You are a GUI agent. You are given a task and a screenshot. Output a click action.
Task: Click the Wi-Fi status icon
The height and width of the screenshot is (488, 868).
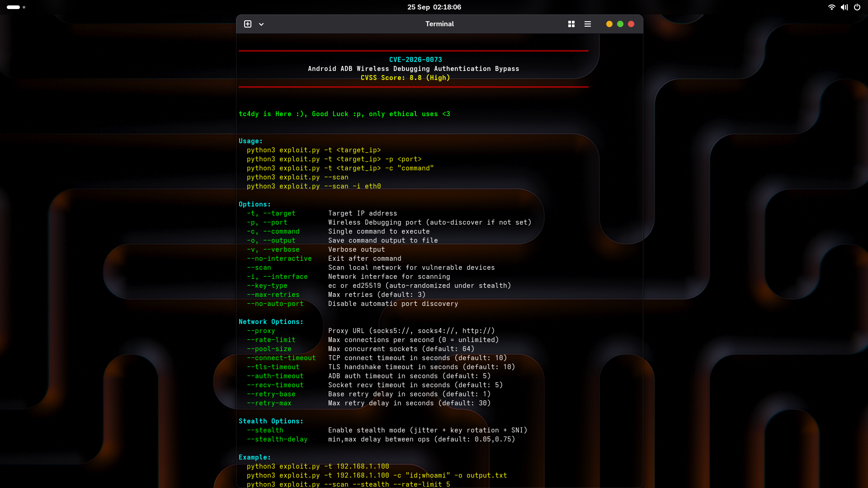tap(831, 7)
